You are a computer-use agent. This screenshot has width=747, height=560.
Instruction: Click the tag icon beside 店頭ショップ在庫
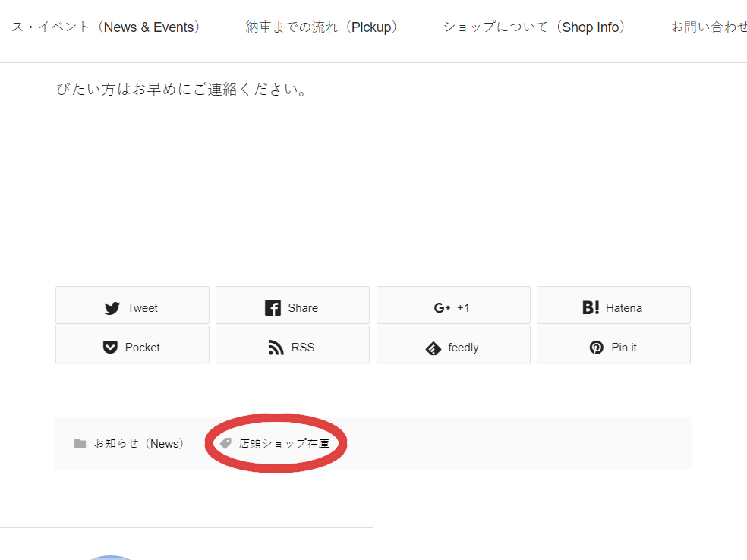point(225,443)
